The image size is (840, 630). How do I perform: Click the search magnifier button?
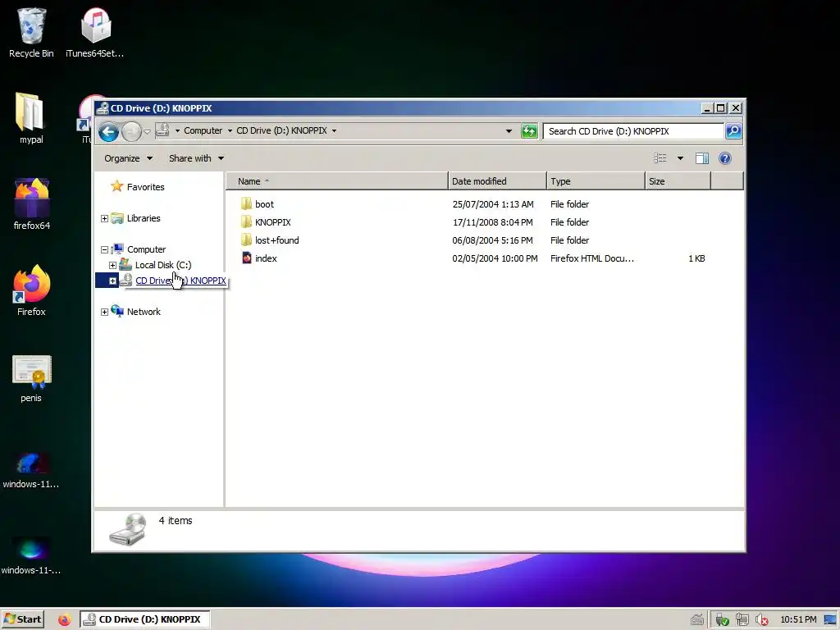733,131
